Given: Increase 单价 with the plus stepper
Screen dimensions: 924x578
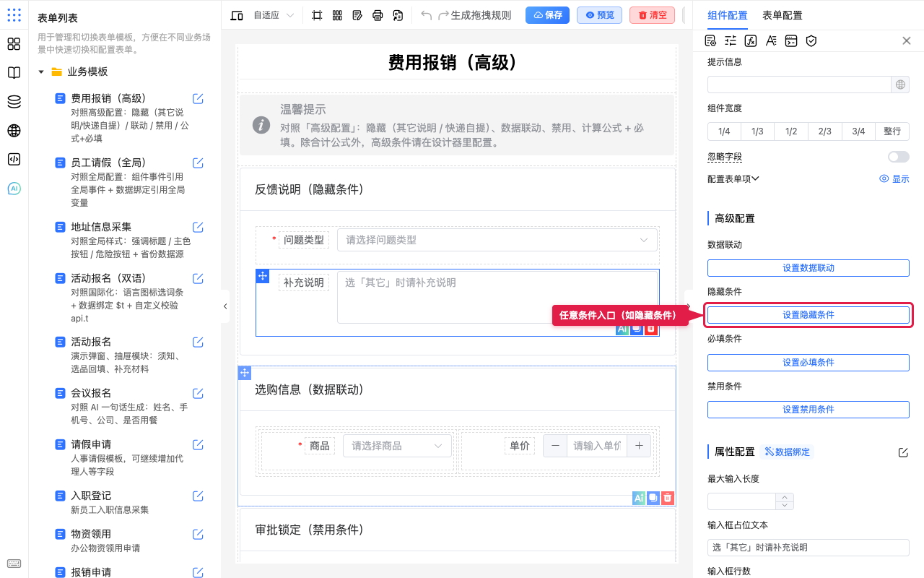Looking at the screenshot, I should (x=639, y=446).
